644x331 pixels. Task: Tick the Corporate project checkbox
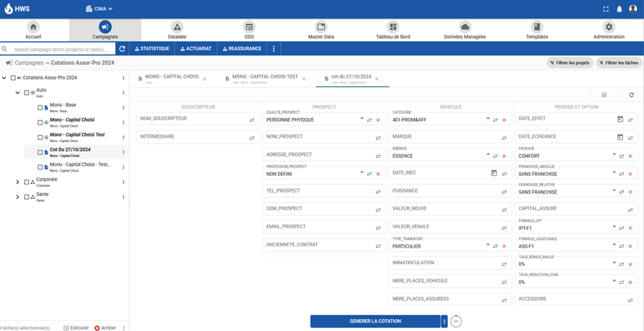coord(26,182)
